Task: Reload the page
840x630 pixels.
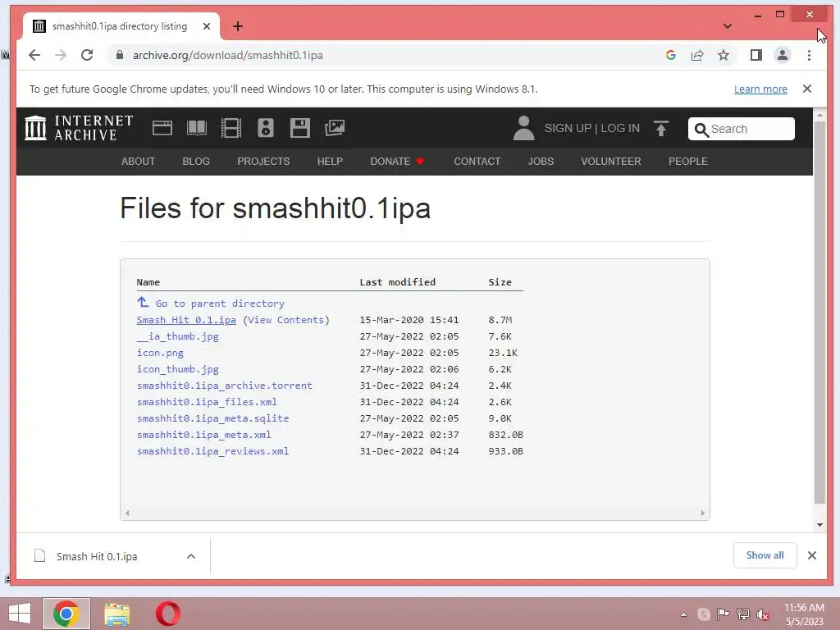Action: click(x=87, y=55)
